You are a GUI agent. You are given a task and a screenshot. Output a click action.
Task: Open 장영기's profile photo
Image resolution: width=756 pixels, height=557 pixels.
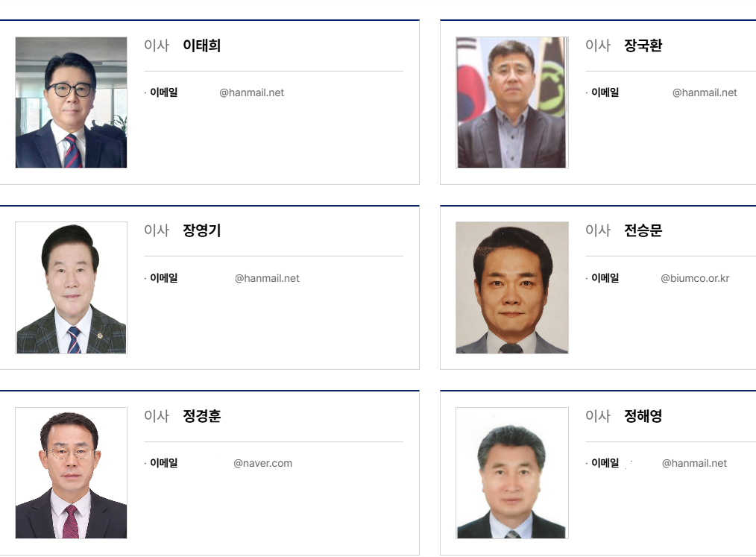71,287
